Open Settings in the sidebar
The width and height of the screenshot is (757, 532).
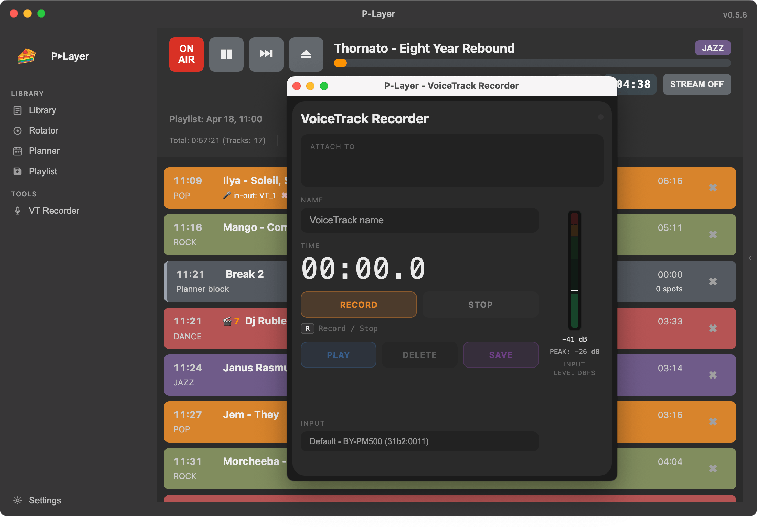pyautogui.click(x=45, y=500)
